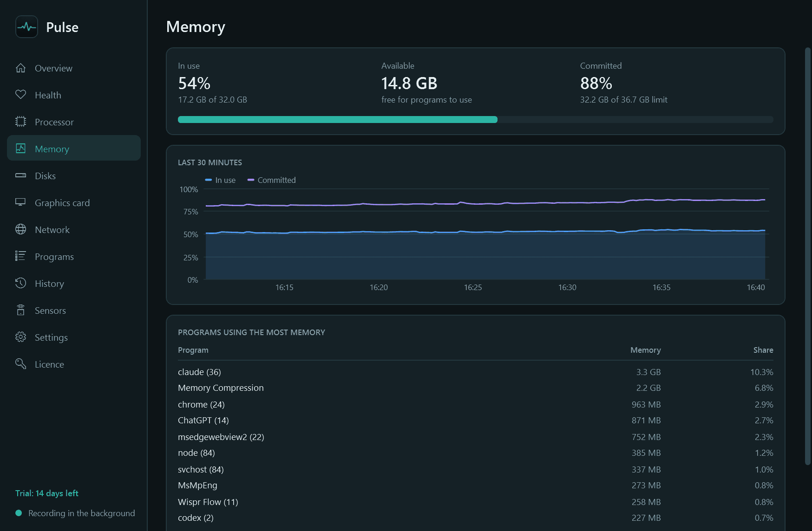This screenshot has width=812, height=531.
Task: Click the Health heart icon
Action: [x=20, y=95]
